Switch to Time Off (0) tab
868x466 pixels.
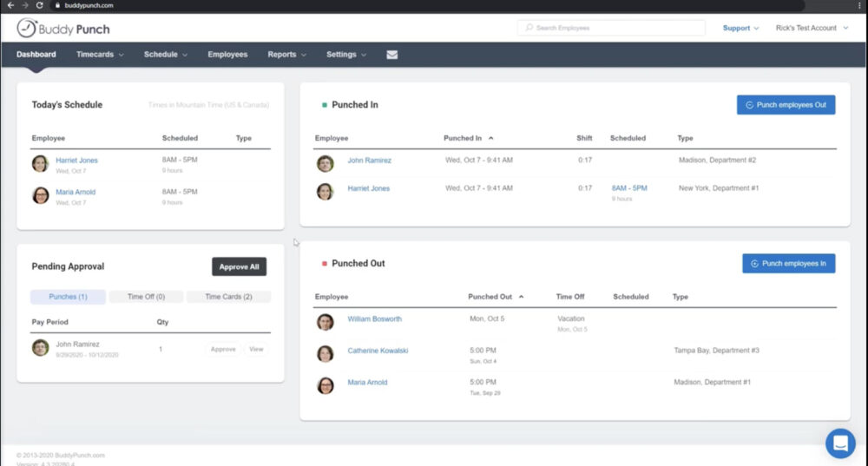(x=146, y=297)
